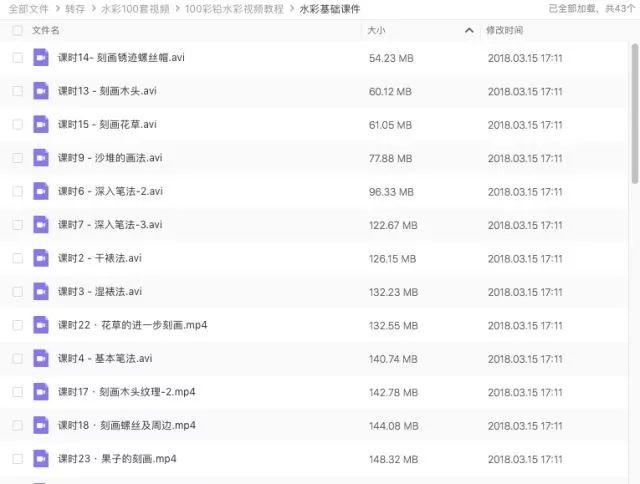This screenshot has width=640, height=484.
Task: Go to 100彩铅水彩视频教程 in the breadcrumb
Action: pos(234,9)
